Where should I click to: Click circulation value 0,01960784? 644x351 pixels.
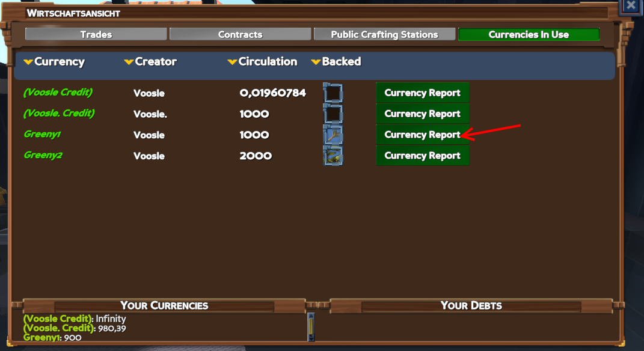[x=273, y=93]
